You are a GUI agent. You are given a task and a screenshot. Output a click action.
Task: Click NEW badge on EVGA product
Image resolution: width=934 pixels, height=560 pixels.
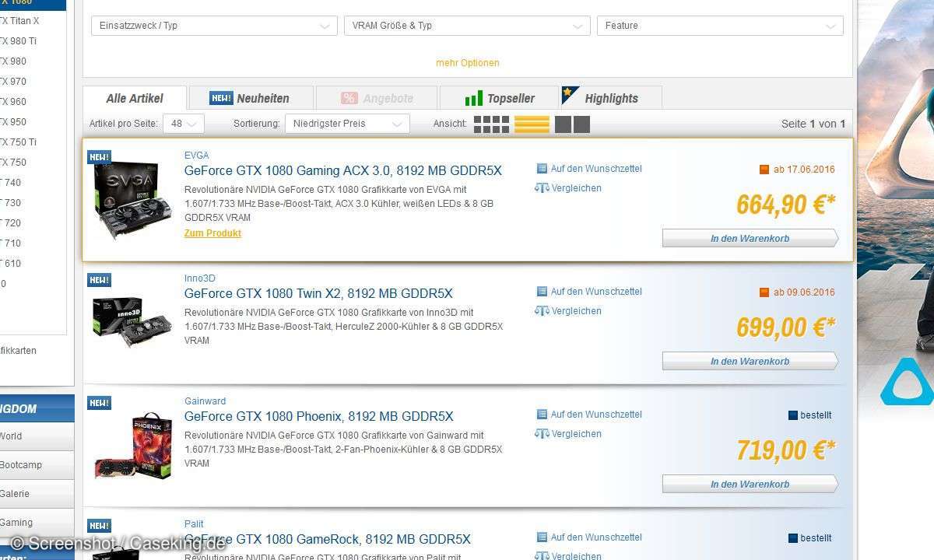tap(99, 157)
